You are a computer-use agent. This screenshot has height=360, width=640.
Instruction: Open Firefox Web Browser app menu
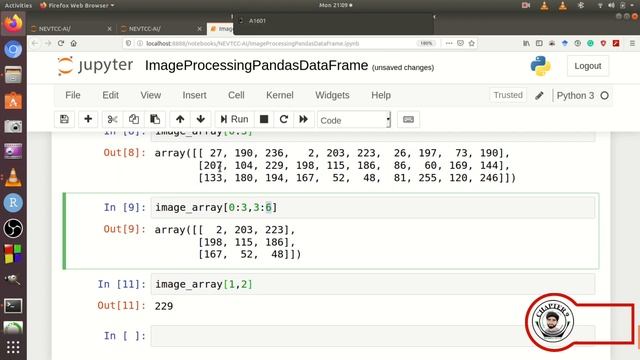[x=77, y=5]
